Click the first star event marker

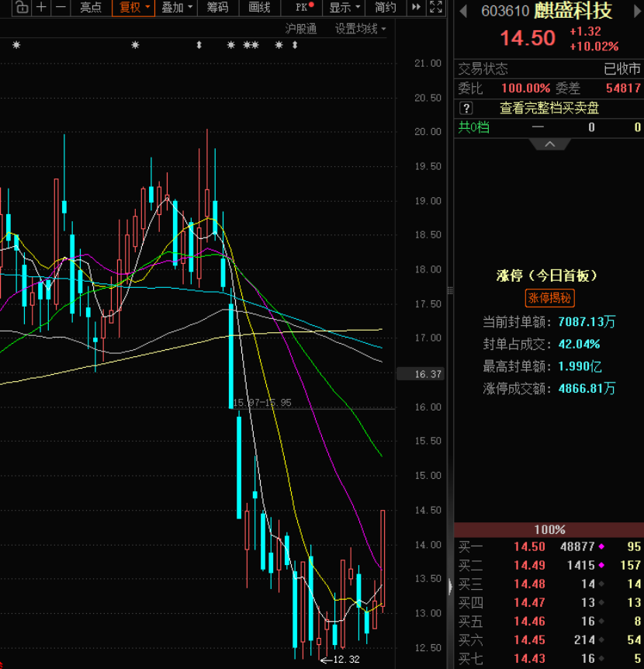point(16,45)
